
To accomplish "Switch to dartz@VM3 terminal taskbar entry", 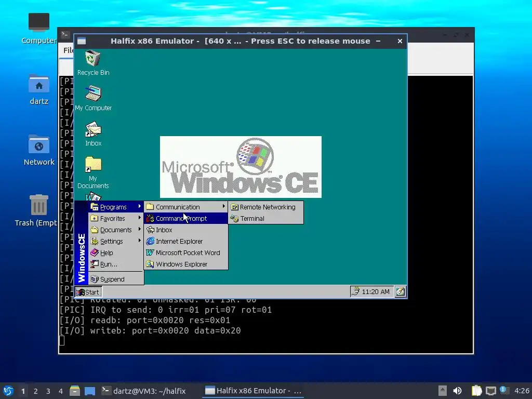I will [144, 391].
